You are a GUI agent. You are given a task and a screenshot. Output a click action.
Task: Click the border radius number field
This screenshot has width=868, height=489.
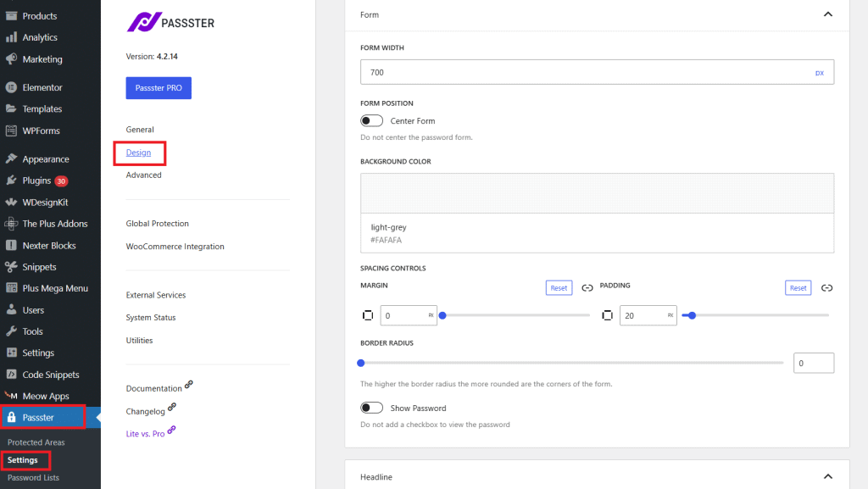813,363
